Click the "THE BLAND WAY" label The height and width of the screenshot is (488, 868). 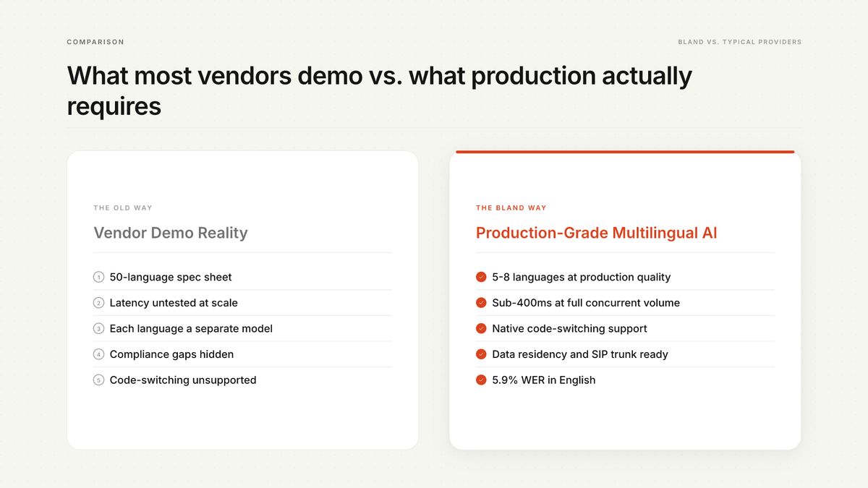pos(511,208)
